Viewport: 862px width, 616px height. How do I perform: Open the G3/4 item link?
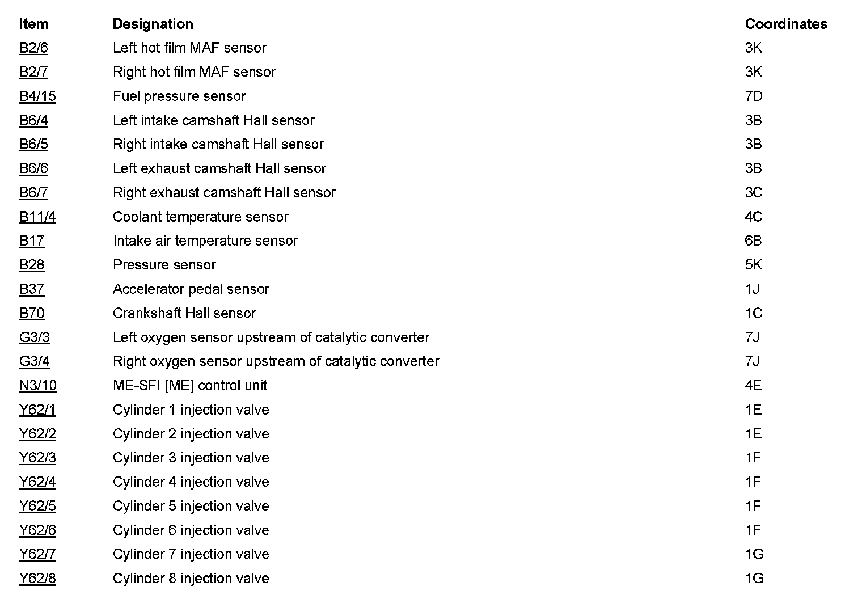coord(35,361)
